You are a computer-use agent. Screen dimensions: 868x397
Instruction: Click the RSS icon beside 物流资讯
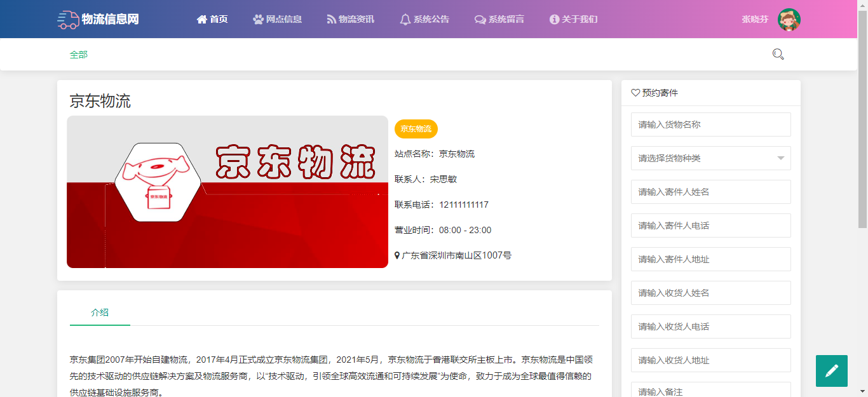(x=331, y=20)
